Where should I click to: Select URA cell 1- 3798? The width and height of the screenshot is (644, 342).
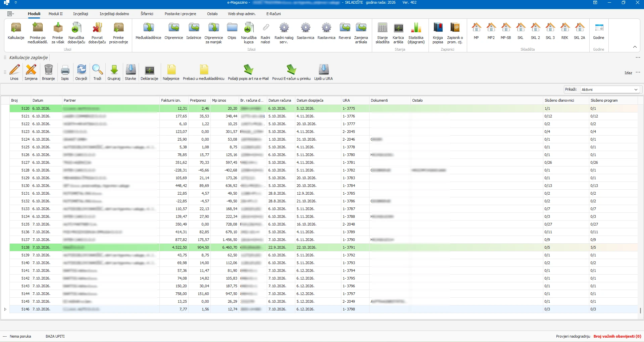(355, 309)
